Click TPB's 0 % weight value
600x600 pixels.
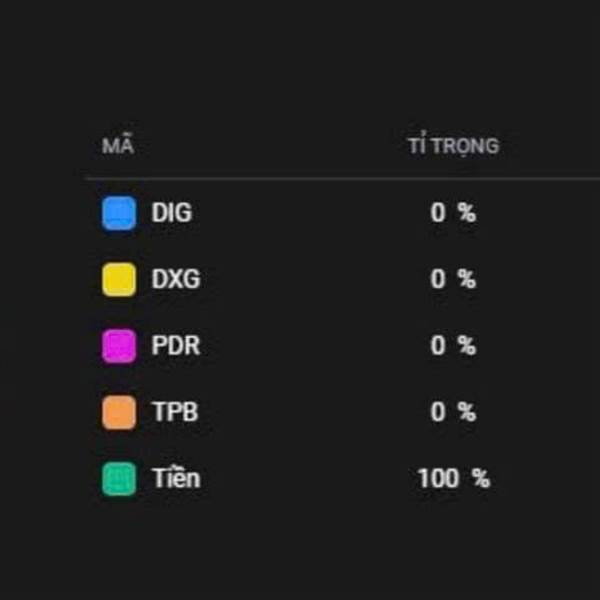(x=453, y=412)
